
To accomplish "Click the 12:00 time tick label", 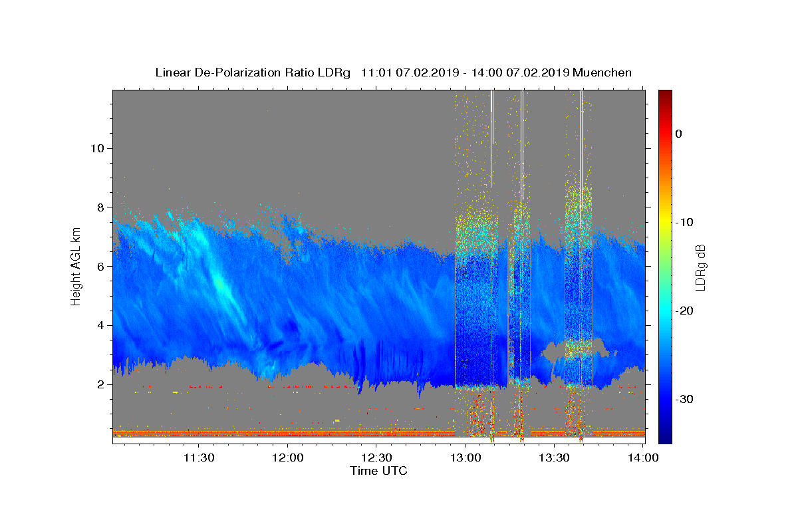I will (x=287, y=458).
